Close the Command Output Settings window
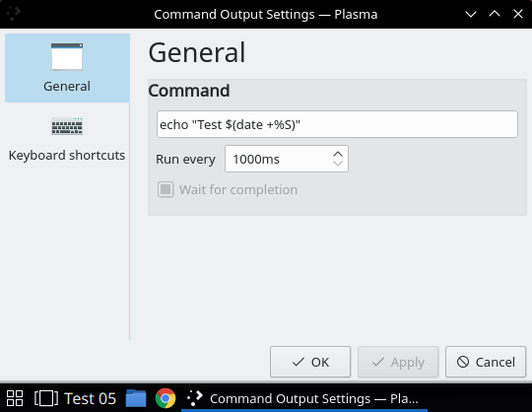Viewport: 532px width, 412px height. [518, 14]
